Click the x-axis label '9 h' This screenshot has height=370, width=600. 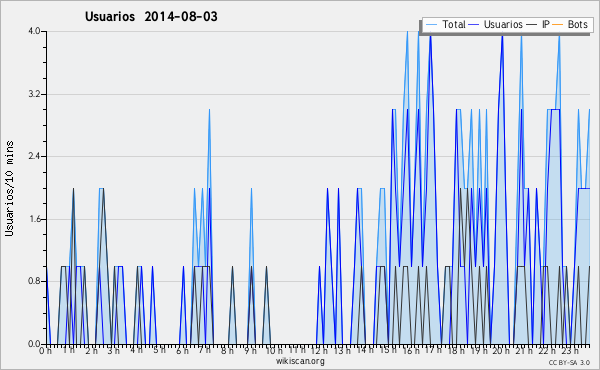(250, 351)
